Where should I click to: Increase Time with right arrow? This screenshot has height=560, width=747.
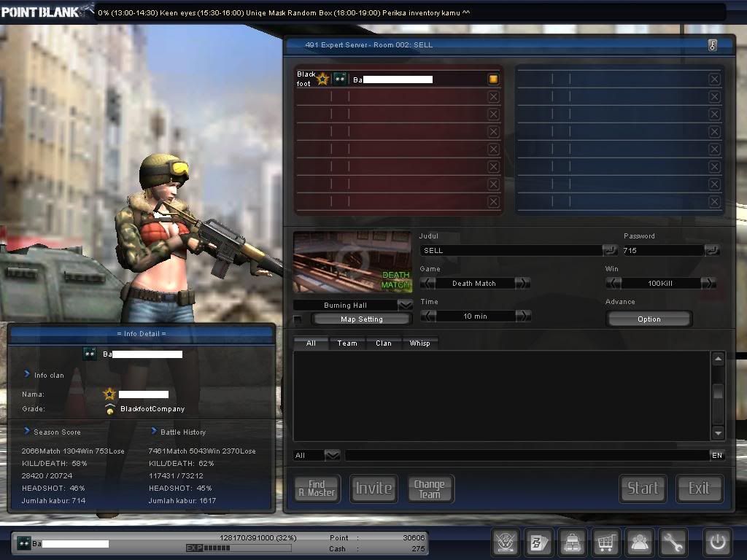(522, 316)
